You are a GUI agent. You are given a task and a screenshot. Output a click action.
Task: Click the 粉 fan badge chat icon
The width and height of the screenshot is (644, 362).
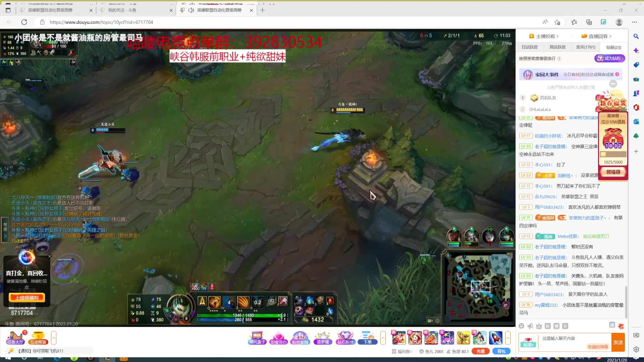click(548, 326)
